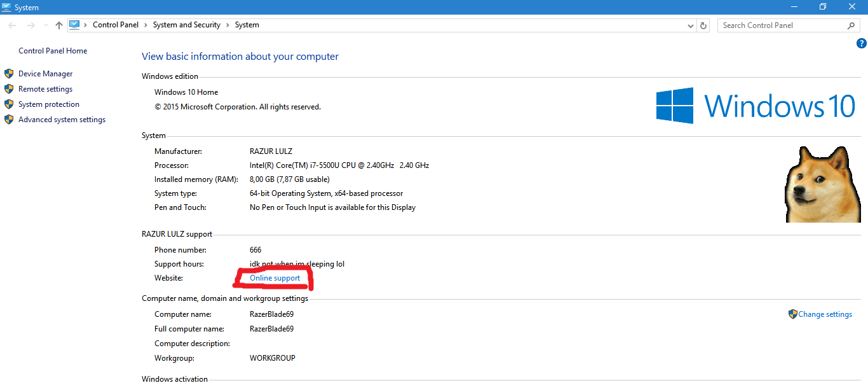The width and height of the screenshot is (868, 390).
Task: Maximize or restore the System window
Action: tap(823, 6)
